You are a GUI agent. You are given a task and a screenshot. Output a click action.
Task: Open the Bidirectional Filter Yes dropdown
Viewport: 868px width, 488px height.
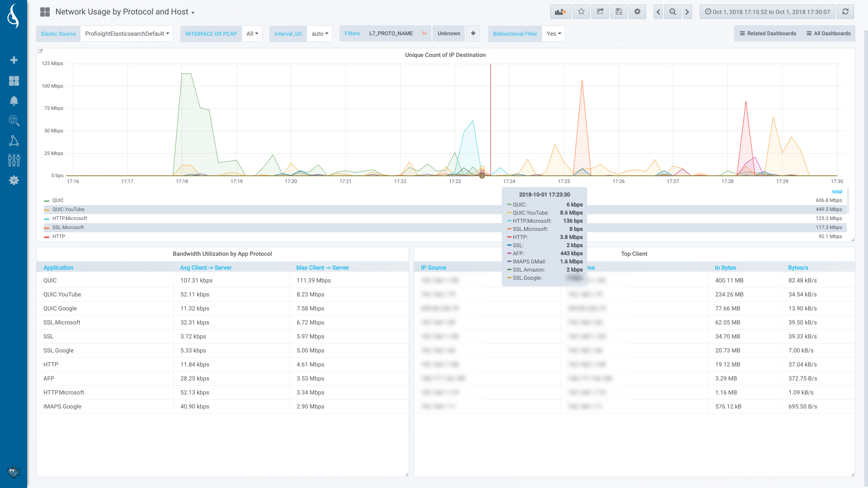[554, 34]
